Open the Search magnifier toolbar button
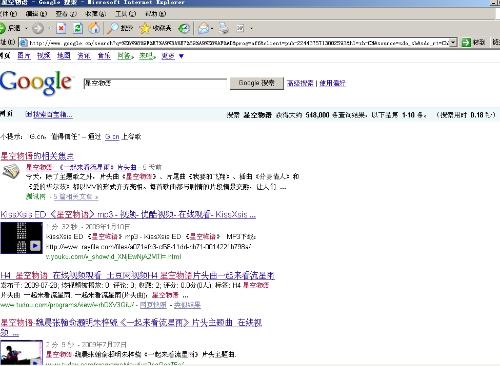This screenshot has width=500, height=366. tap(120, 28)
